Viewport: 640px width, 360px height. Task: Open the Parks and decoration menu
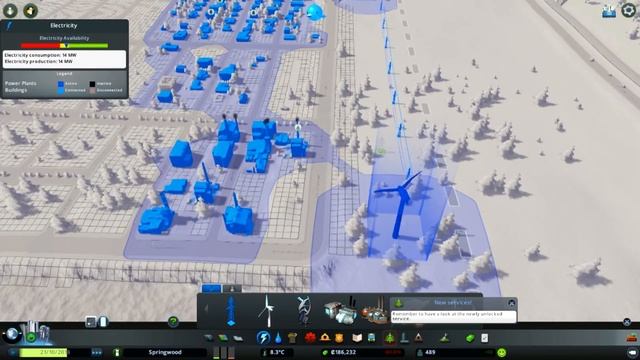[390, 338]
